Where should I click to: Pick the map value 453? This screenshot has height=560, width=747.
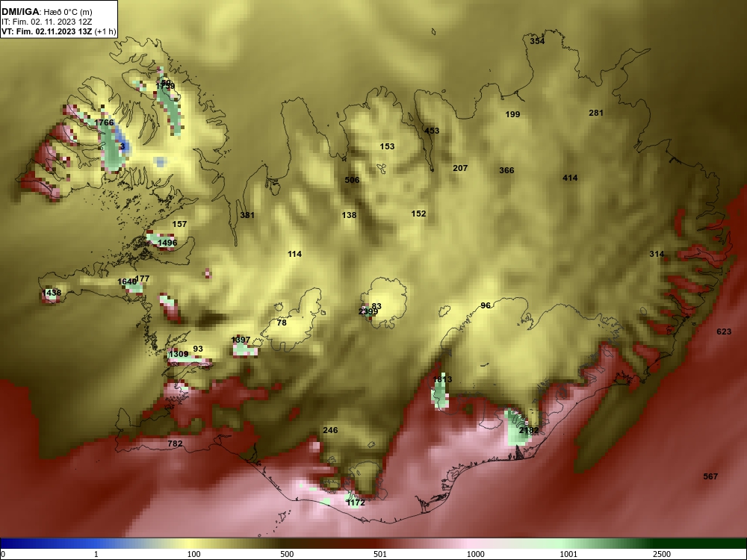[432, 131]
